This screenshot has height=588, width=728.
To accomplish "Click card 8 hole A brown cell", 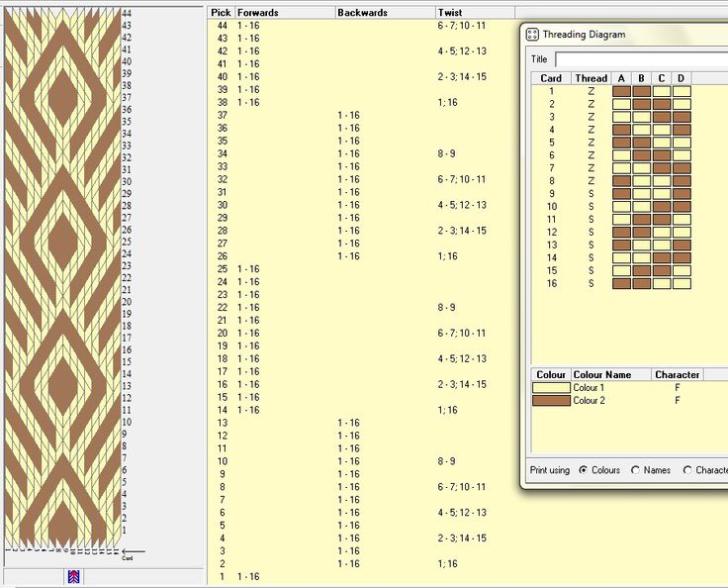I will pyautogui.click(x=621, y=181).
